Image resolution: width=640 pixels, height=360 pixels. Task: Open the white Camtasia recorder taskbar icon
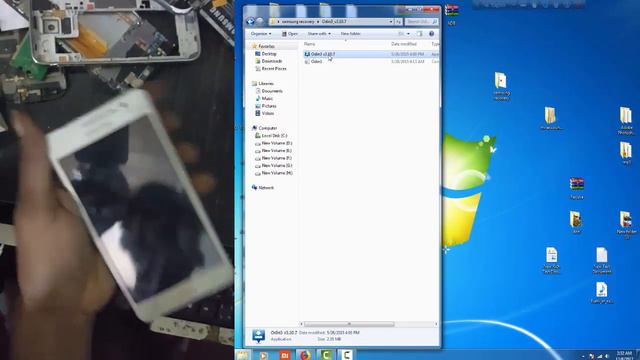pyautogui.click(x=347, y=355)
